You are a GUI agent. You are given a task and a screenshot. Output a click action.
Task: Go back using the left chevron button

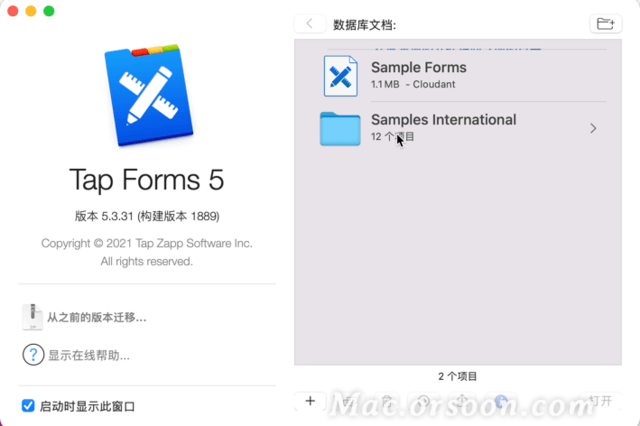click(x=310, y=24)
